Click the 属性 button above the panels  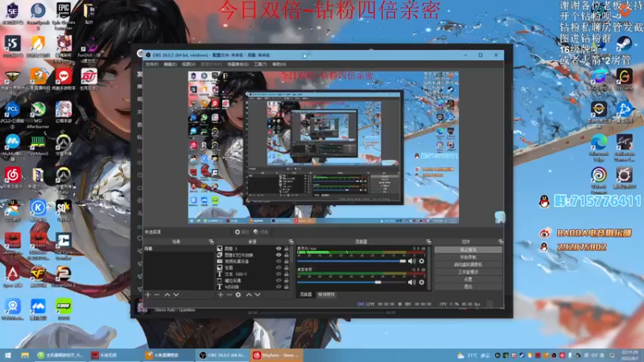pos(242,232)
